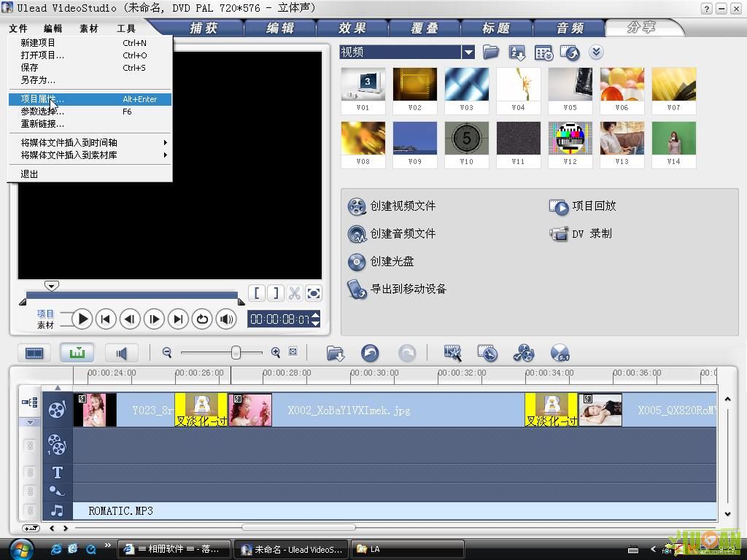The height and width of the screenshot is (560, 747).
Task: Jump to the start with the Home button
Action: pyautogui.click(x=106, y=319)
